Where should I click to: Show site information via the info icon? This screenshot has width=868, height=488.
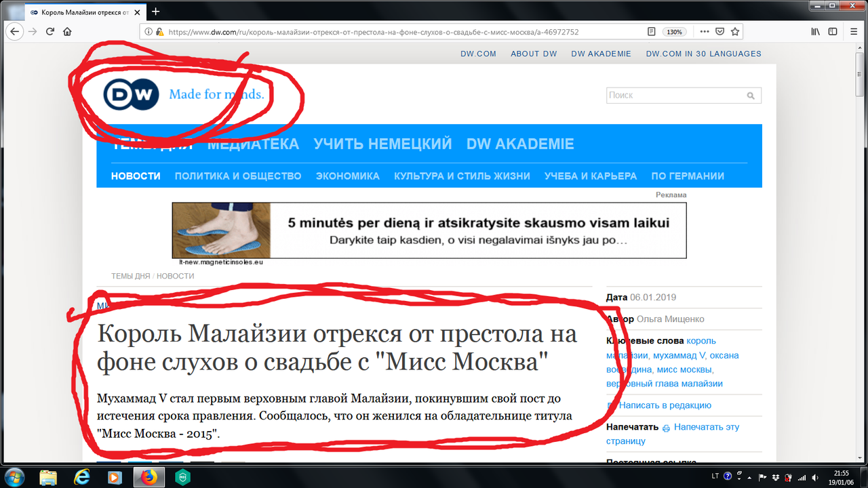pyautogui.click(x=149, y=32)
